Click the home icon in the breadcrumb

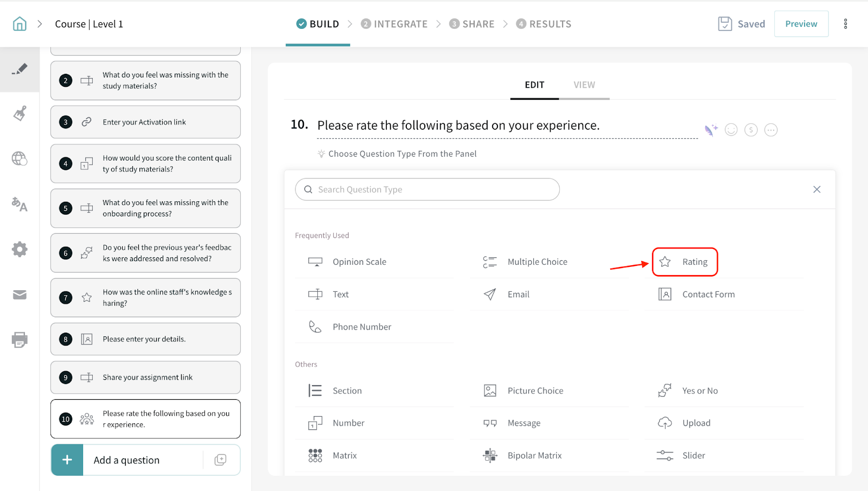[x=20, y=24]
